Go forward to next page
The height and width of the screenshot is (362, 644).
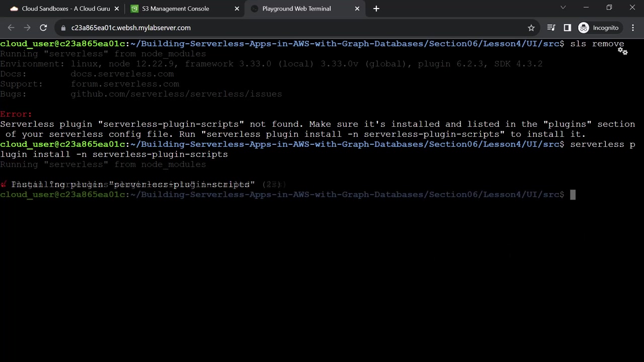27,28
